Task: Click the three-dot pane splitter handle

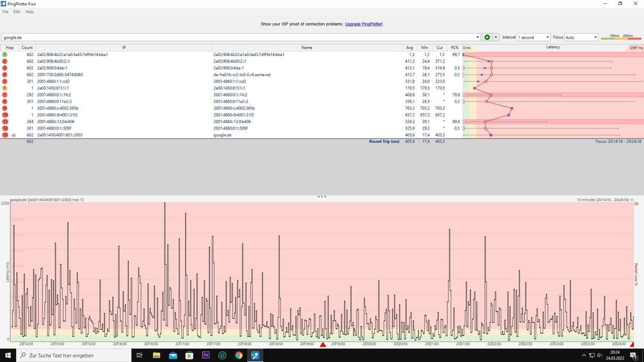Action: coord(322,196)
